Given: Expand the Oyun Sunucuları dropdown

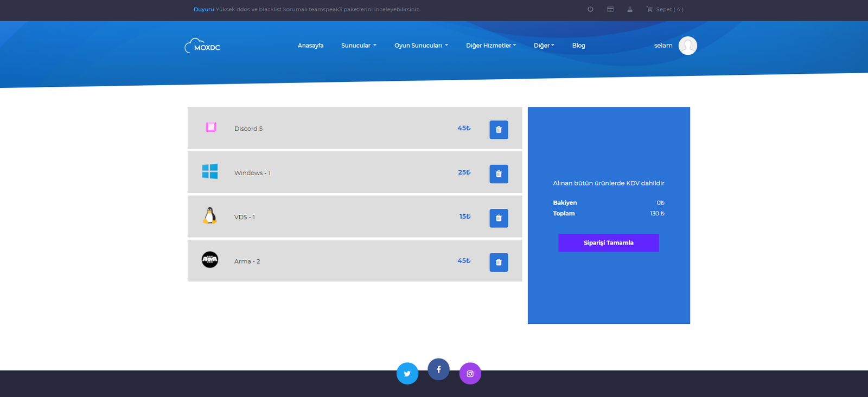Looking at the screenshot, I should [x=421, y=46].
